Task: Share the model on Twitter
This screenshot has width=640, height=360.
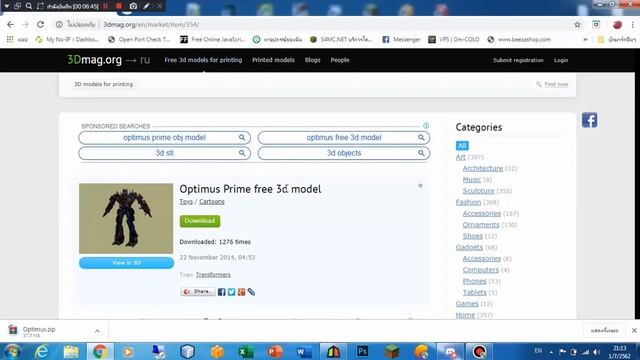Action: (231, 292)
